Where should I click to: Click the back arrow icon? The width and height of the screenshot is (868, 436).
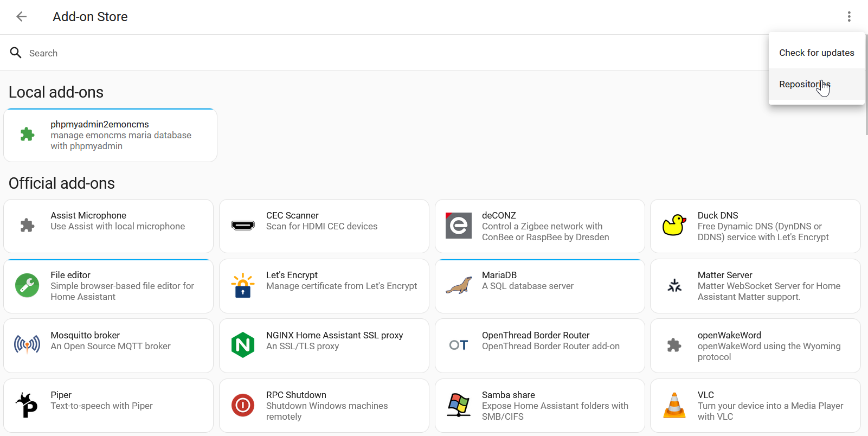point(22,17)
